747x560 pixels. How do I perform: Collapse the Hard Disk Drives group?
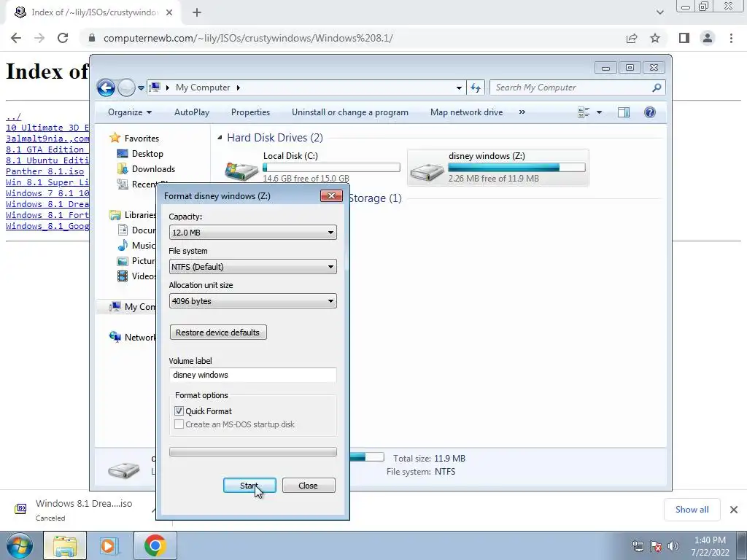coord(220,138)
